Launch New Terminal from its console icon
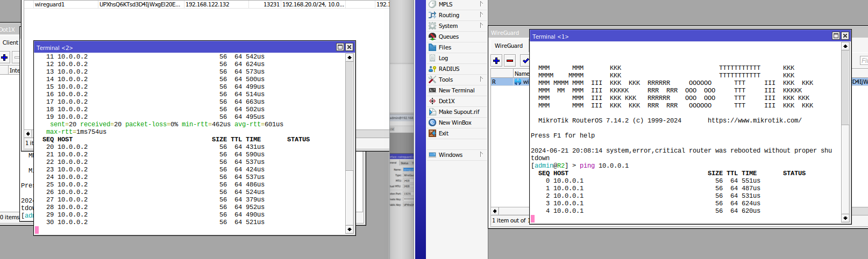 [432, 90]
